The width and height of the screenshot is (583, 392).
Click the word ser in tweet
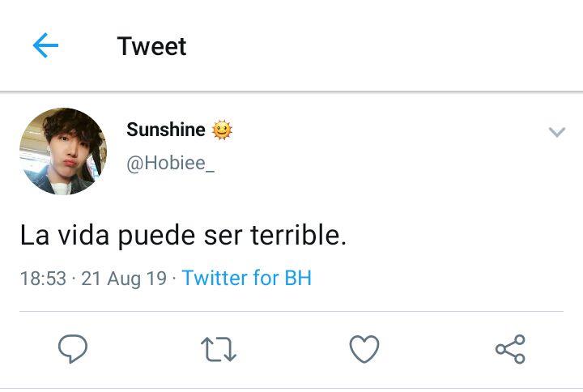click(x=223, y=237)
